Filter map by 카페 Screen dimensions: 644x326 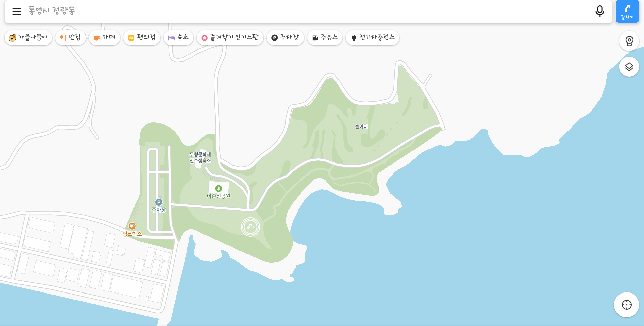[x=104, y=38]
